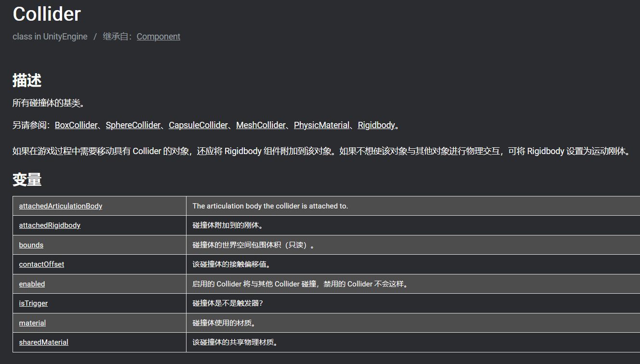Screen dimensions: 640x364
Task: Click the 变量 section heading
Action: [x=27, y=179]
